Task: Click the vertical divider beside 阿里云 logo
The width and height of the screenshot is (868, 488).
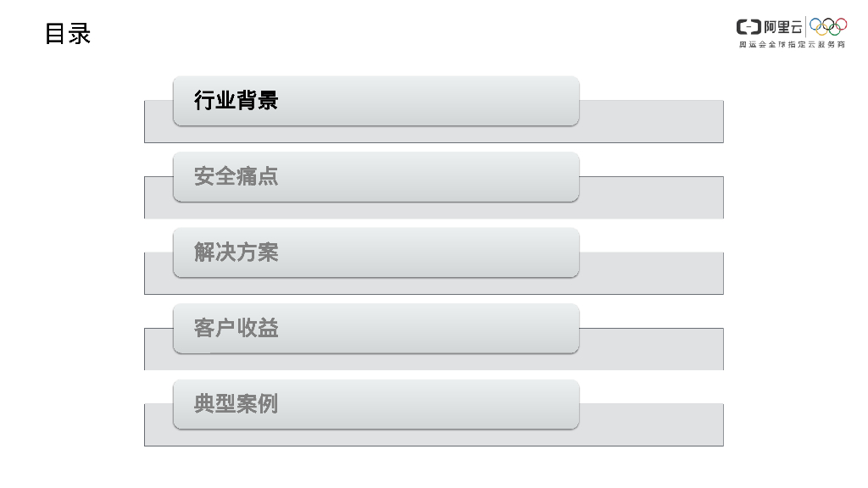Action: click(x=806, y=26)
